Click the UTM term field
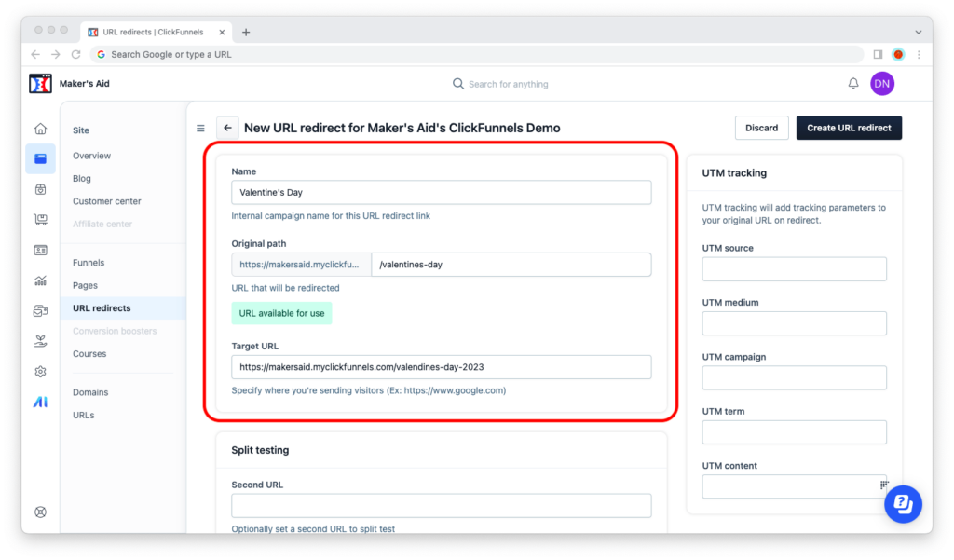 [x=794, y=432]
